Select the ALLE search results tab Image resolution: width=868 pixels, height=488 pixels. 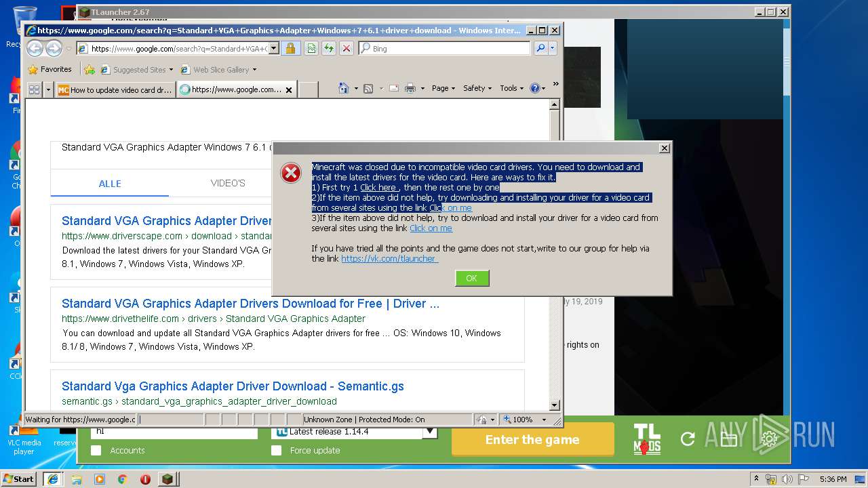coord(110,184)
